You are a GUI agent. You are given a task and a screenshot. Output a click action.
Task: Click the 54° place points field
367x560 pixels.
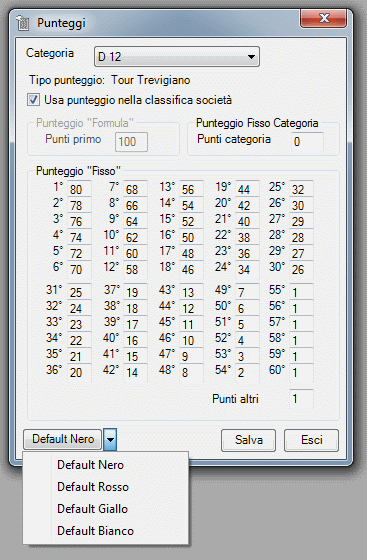[x=247, y=372]
